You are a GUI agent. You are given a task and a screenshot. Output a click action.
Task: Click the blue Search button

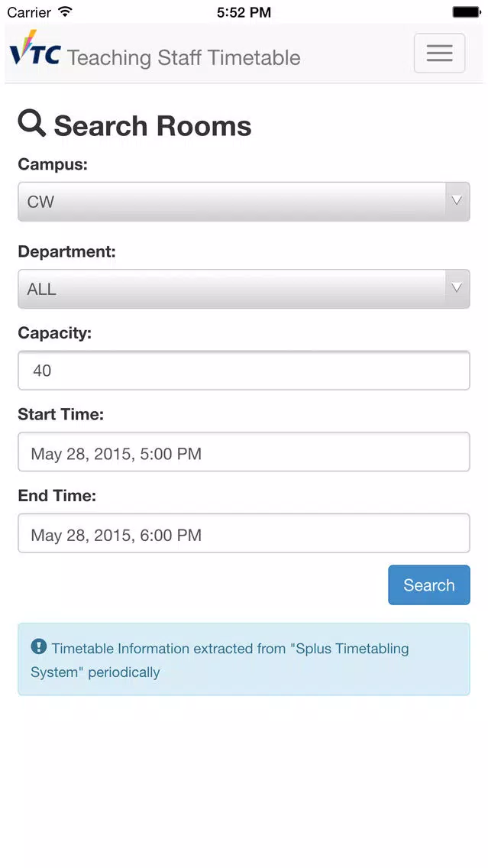429,585
